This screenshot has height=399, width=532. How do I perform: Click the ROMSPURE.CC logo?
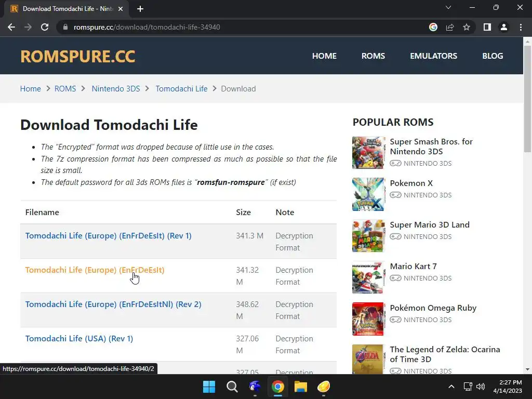(x=78, y=56)
